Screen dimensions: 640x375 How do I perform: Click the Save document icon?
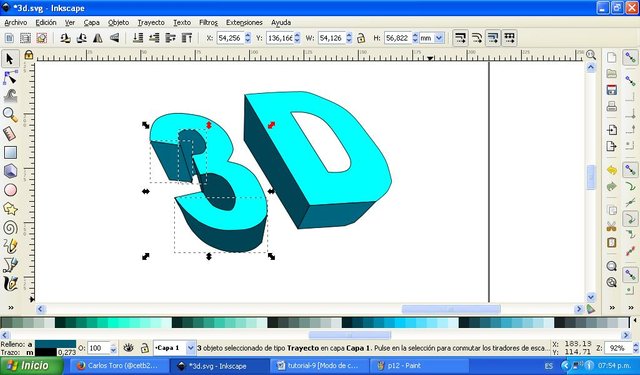click(x=611, y=90)
